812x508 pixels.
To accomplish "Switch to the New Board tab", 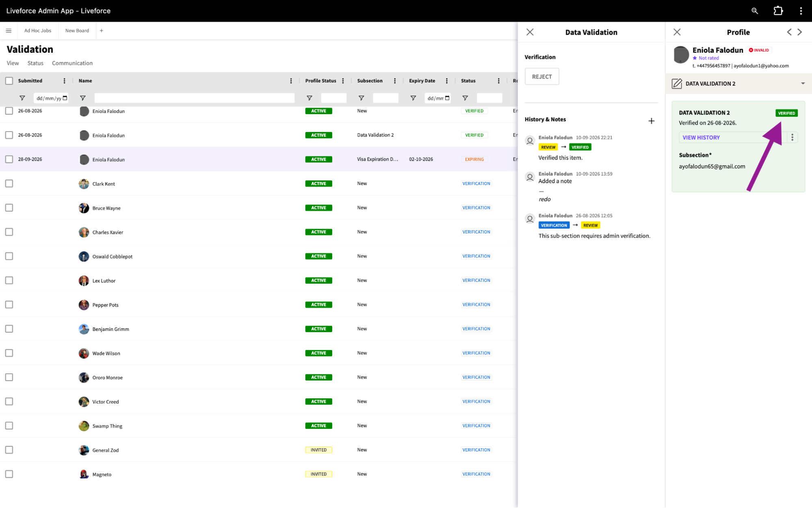I will point(77,30).
